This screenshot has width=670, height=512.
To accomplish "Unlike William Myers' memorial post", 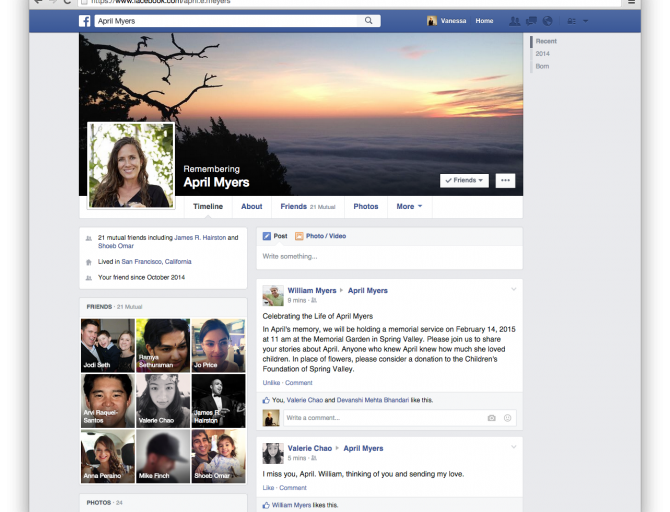I will click(271, 383).
